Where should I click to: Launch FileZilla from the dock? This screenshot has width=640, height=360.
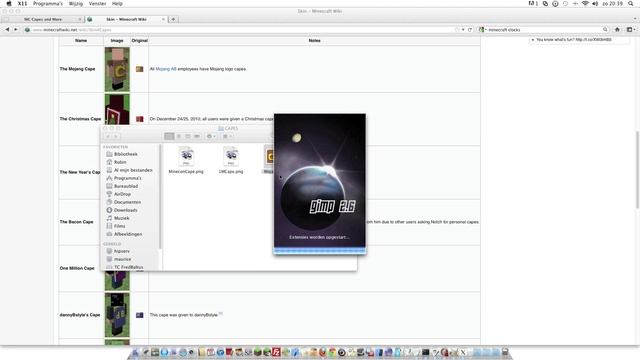tap(277, 352)
